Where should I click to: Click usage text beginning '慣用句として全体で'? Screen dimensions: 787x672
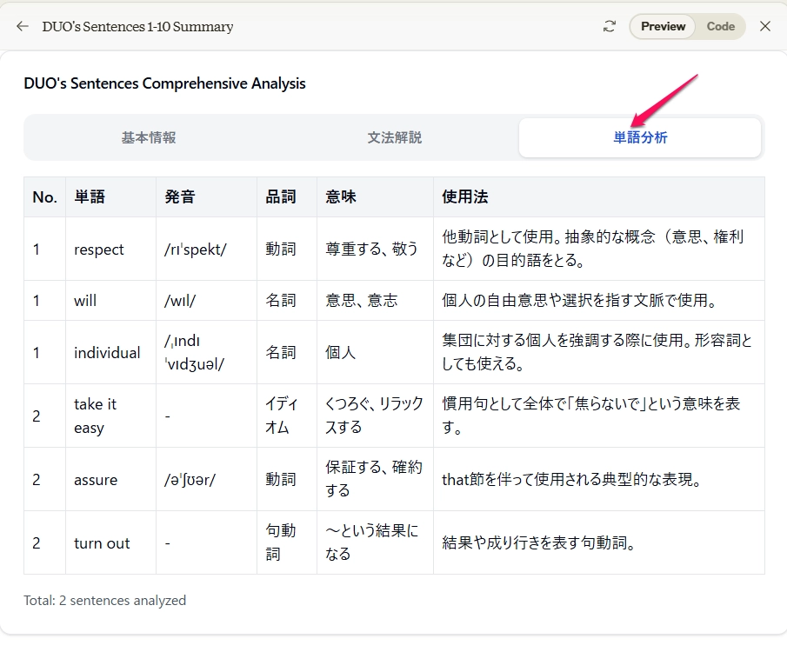[590, 416]
